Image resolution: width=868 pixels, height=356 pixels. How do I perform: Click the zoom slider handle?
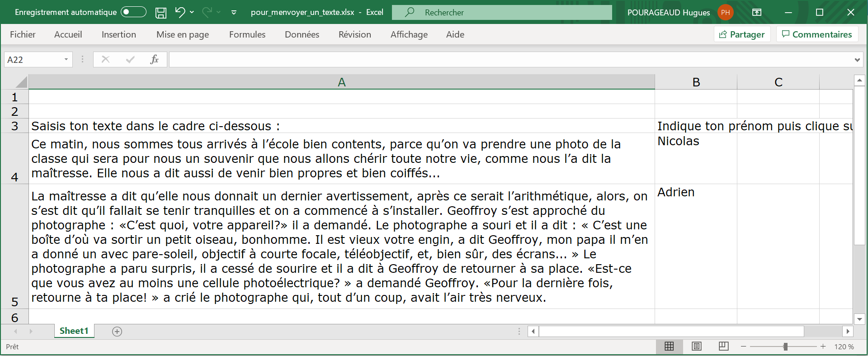coord(785,347)
